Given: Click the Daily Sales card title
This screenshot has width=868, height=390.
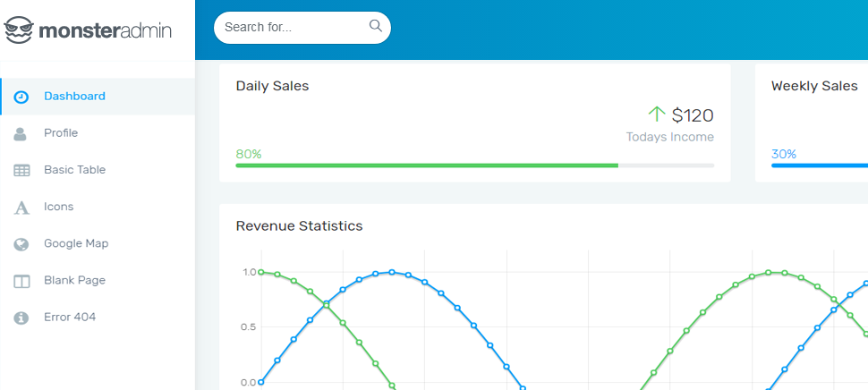Looking at the screenshot, I should pyautogui.click(x=272, y=86).
